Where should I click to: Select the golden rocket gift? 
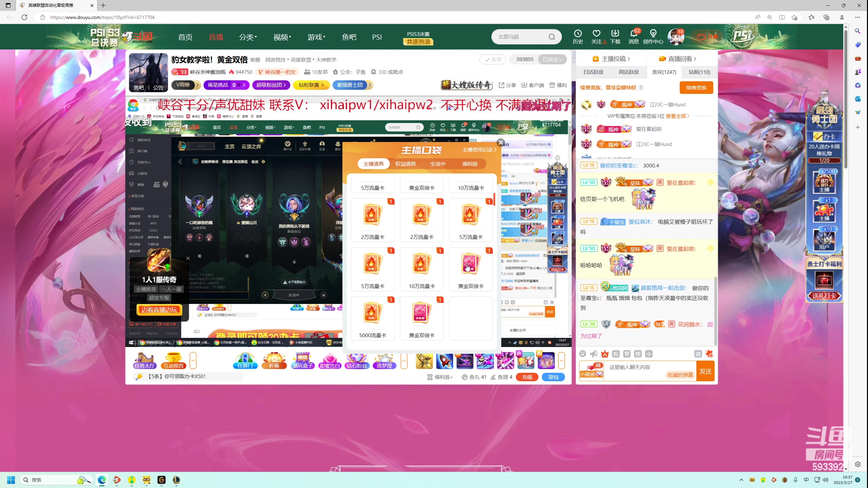(424, 361)
